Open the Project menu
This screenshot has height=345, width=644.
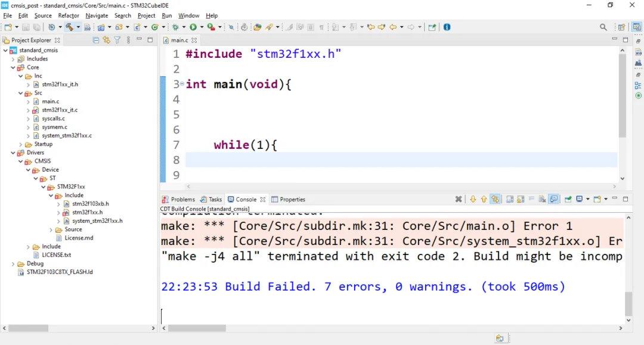[146, 15]
